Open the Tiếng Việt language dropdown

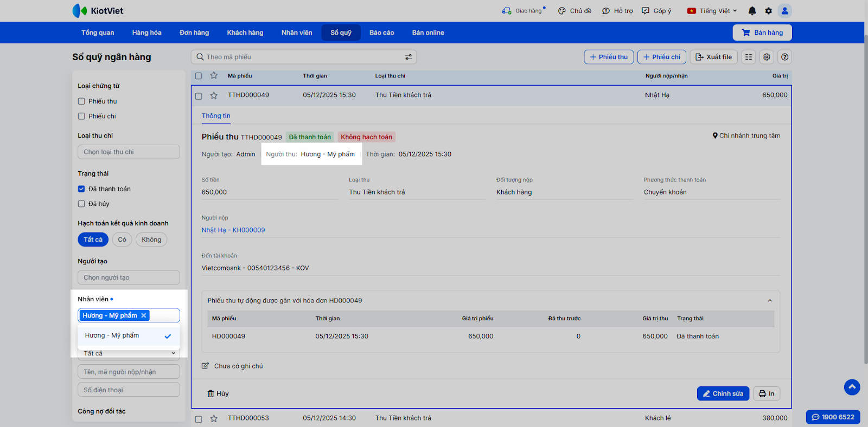coord(712,11)
